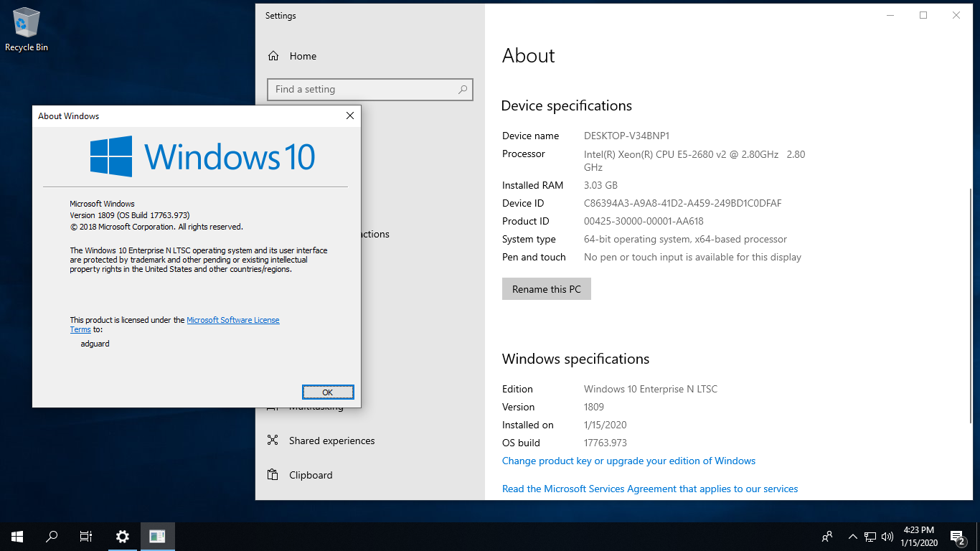Click the "No pen or touch input" text
Screen dimensions: 980x551
(x=692, y=257)
